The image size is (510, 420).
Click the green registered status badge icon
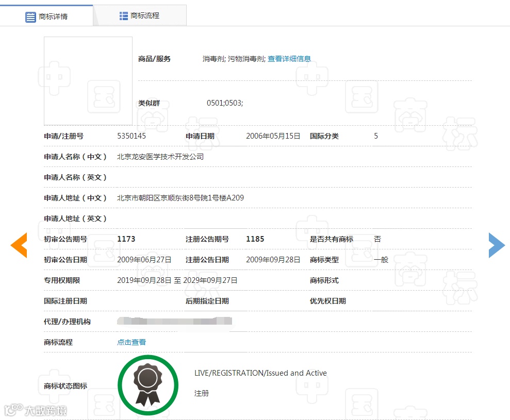coord(148,385)
